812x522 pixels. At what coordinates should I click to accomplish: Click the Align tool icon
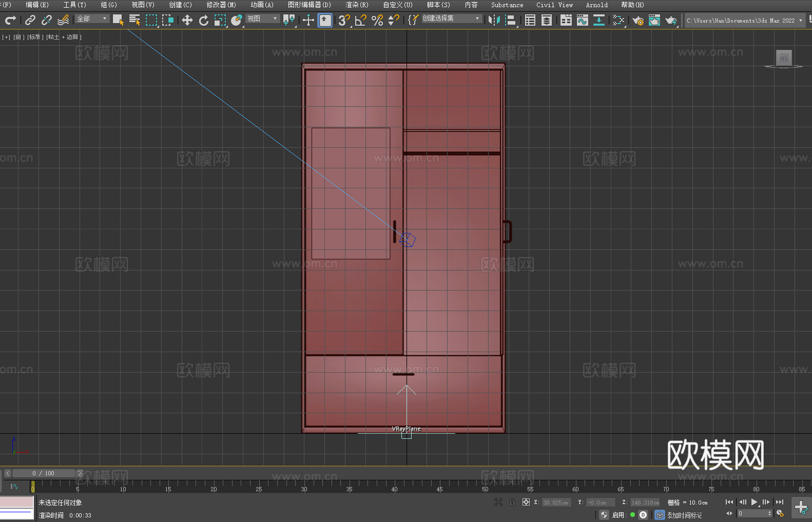pos(511,20)
